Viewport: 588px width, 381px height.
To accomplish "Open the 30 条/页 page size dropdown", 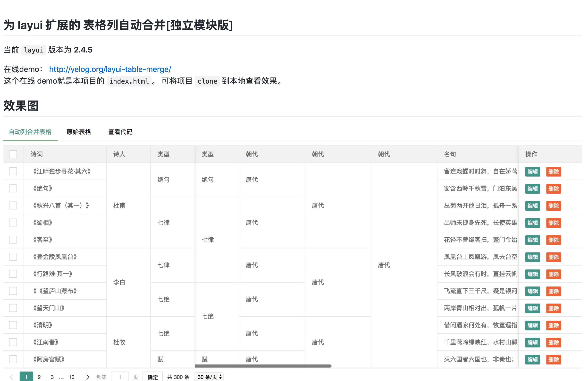I will [209, 377].
